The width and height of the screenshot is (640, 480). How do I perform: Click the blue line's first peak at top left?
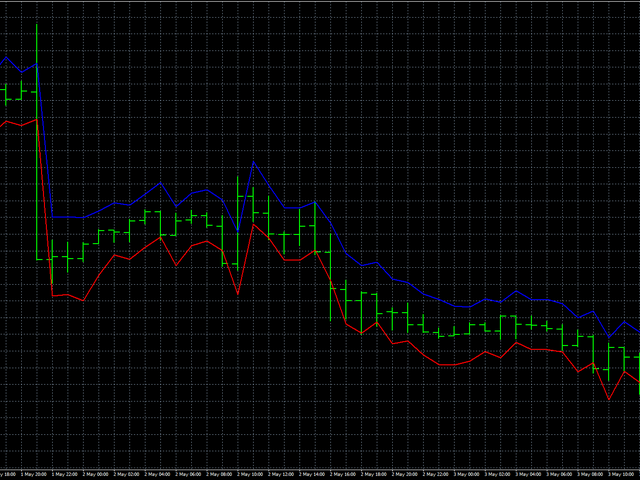[6, 56]
